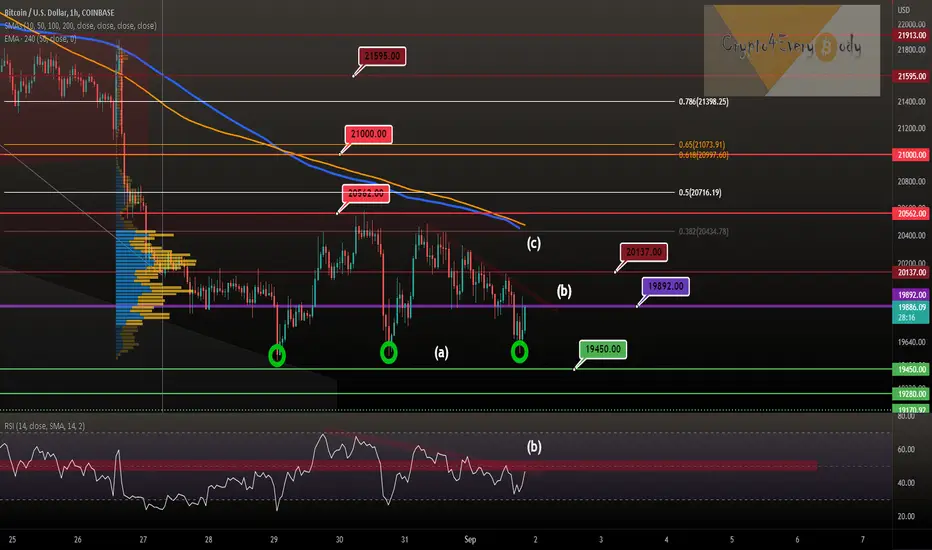Select the 0.65(21073.91) Fibonacci level label
Viewport: 932px width, 550px height.
click(x=702, y=144)
